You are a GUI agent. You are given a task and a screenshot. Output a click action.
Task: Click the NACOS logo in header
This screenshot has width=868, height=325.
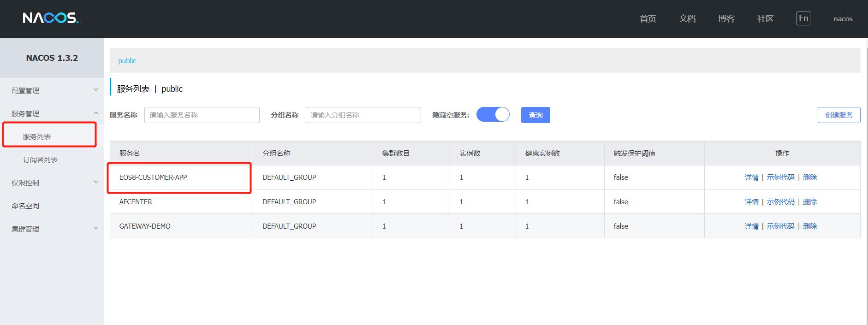coord(50,18)
